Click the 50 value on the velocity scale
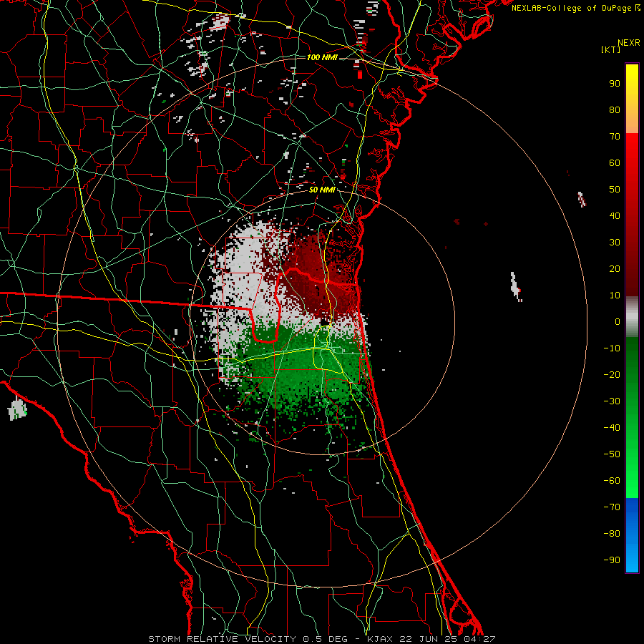Viewport: 644px width, 644px height. [615, 190]
